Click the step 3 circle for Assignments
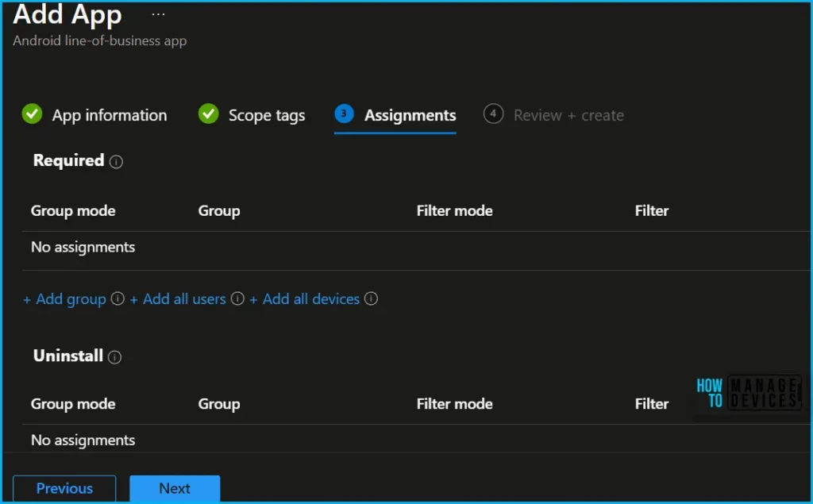The height and width of the screenshot is (504, 813). 344,113
